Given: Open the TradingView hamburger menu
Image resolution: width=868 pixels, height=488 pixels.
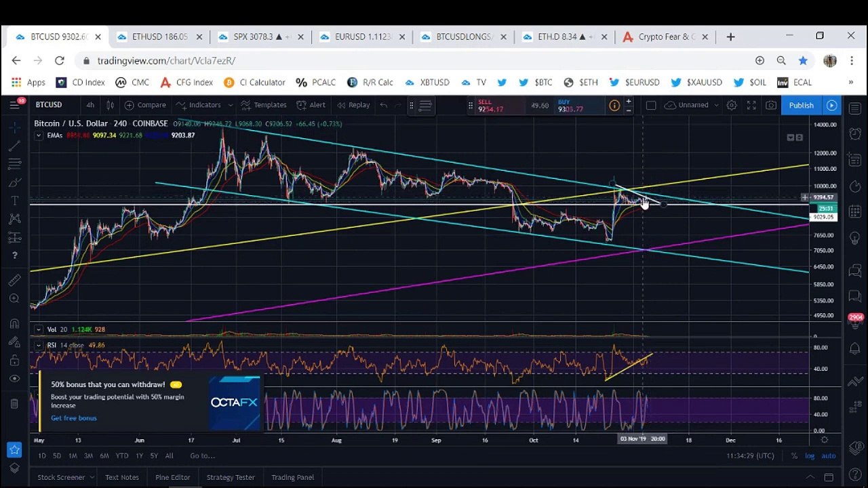Looking at the screenshot, I should click(x=14, y=104).
